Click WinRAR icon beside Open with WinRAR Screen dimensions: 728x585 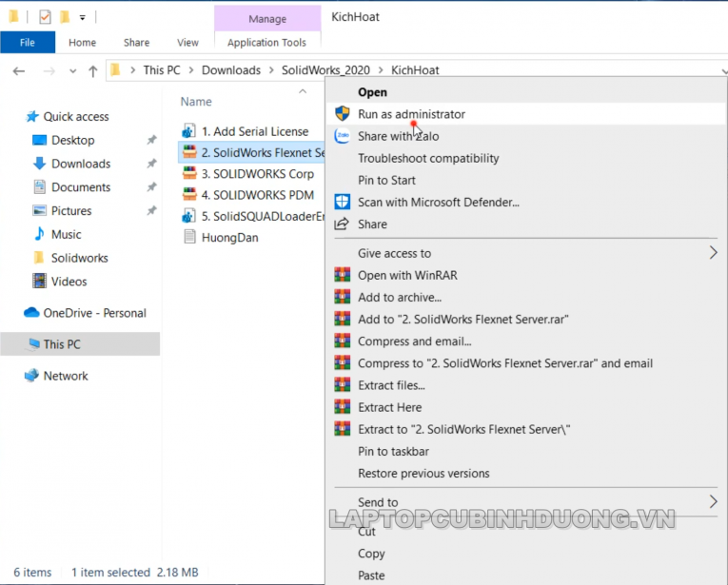tap(343, 275)
